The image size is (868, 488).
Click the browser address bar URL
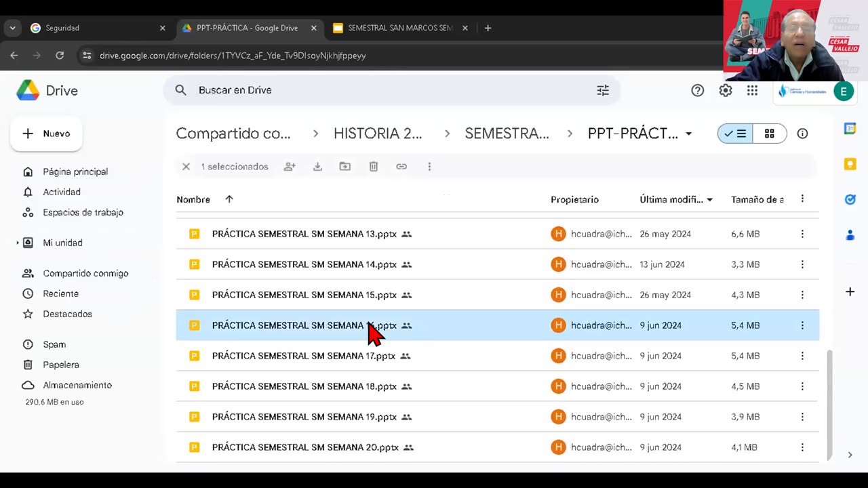coord(233,56)
